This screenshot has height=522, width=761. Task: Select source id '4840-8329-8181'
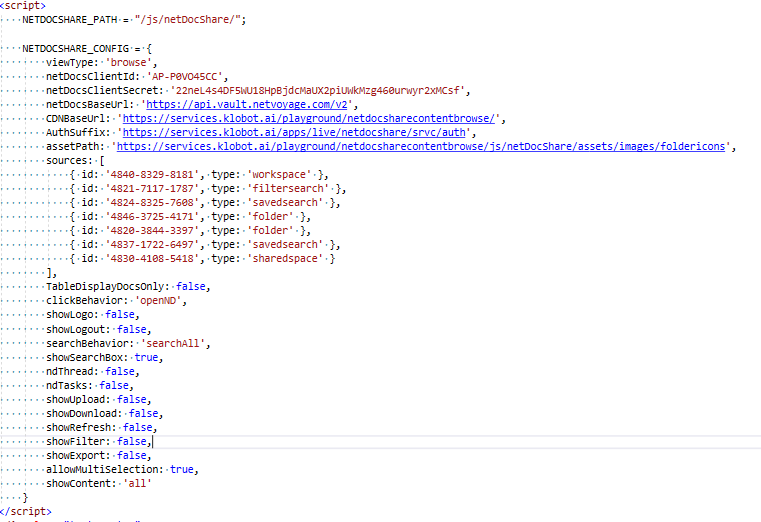[152, 175]
